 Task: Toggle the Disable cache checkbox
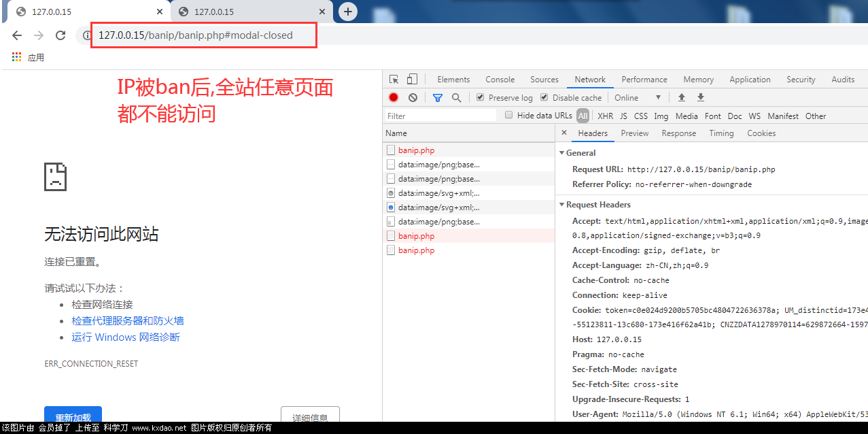(544, 97)
